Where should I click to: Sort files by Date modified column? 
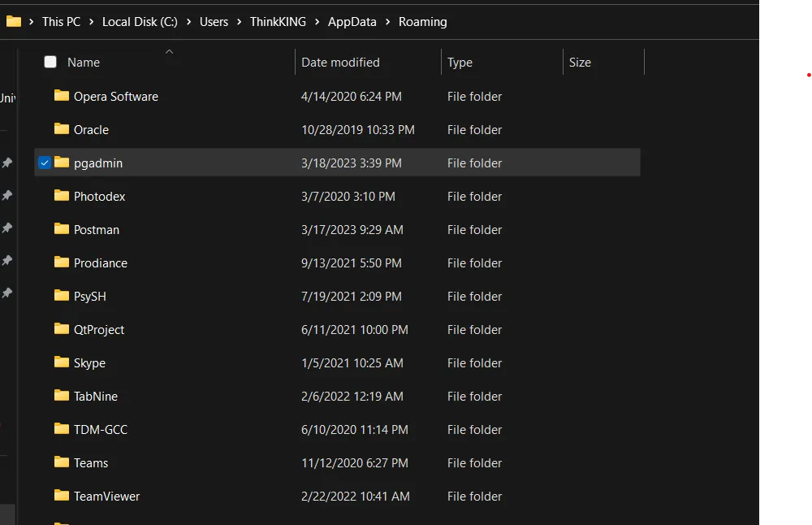(x=340, y=62)
